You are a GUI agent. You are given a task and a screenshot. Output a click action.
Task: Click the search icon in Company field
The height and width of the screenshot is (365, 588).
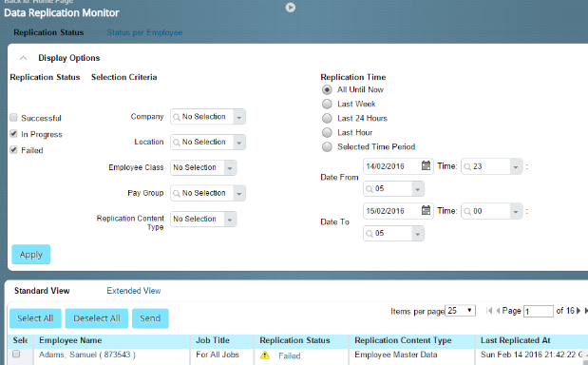tap(177, 117)
